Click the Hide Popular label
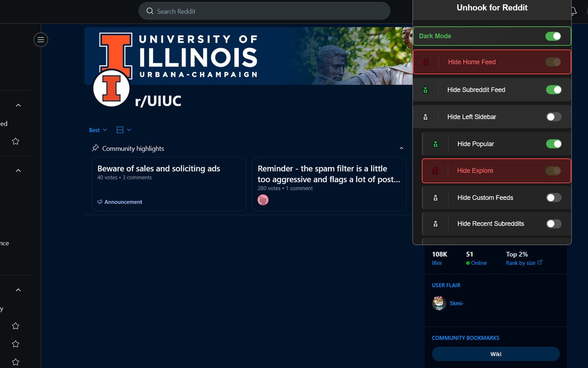The height and width of the screenshot is (368, 588). tap(476, 144)
